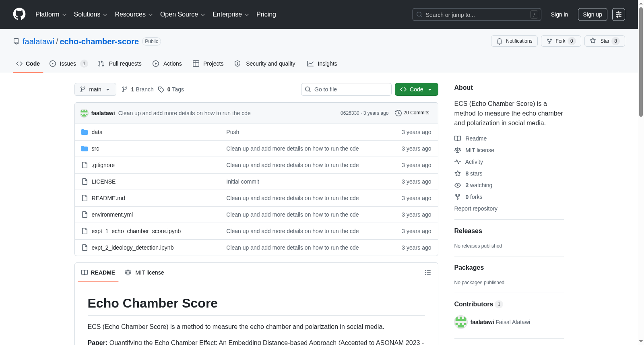Screen dimensions: 644x345
Task: Open the faalatawi contributor avatar
Action: click(x=461, y=322)
